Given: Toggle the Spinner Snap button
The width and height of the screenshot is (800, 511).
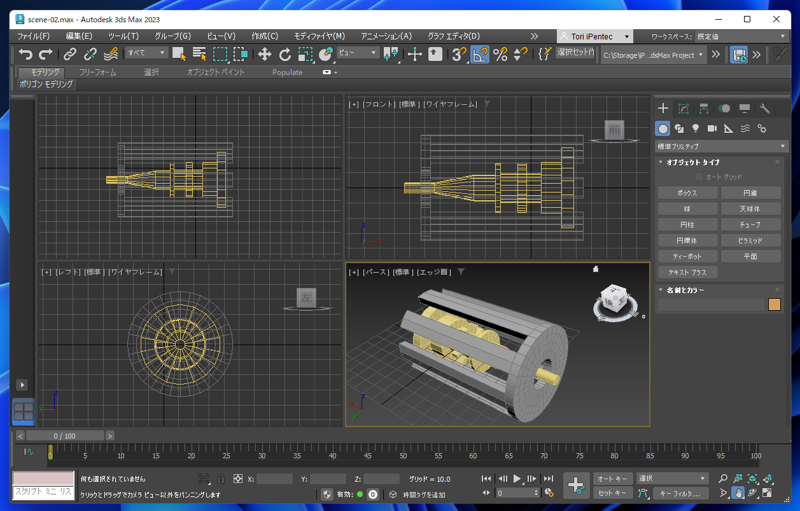Looking at the screenshot, I should click(x=520, y=54).
